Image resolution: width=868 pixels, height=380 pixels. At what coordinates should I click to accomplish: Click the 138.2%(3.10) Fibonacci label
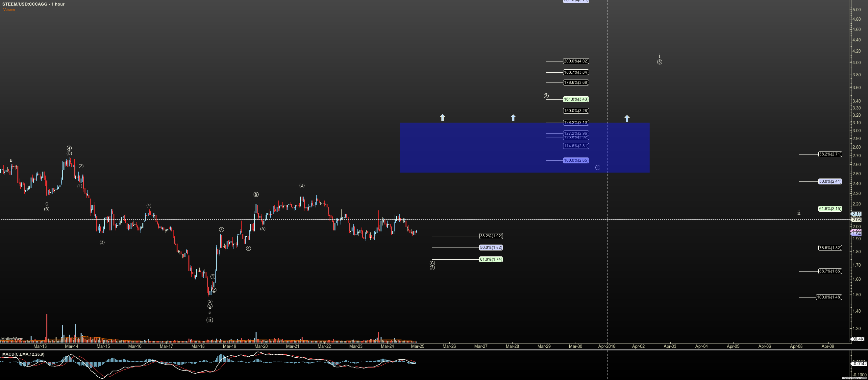coord(576,123)
